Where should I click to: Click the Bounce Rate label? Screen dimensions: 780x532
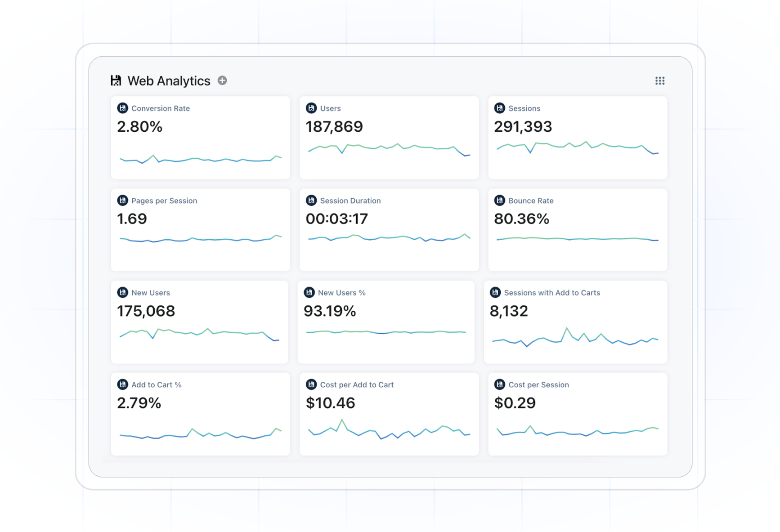pyautogui.click(x=531, y=201)
